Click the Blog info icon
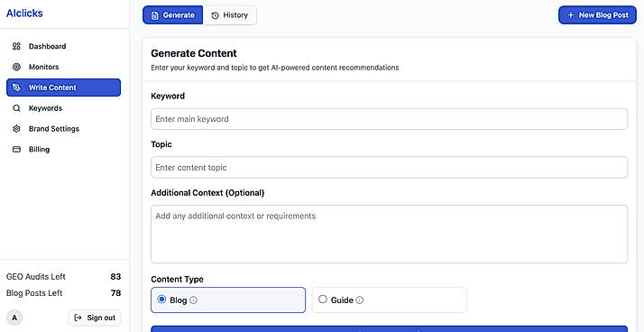The height and width of the screenshot is (332, 644). (193, 300)
